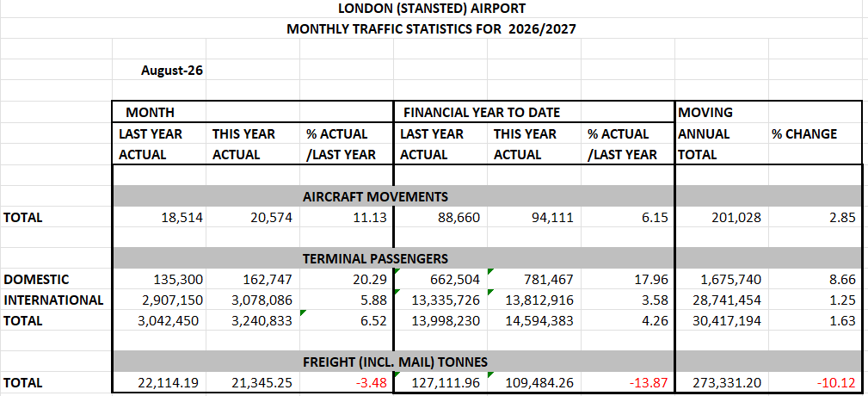868x396 pixels.
Task: Click the 6.15 percentage cell
Action: coord(628,217)
